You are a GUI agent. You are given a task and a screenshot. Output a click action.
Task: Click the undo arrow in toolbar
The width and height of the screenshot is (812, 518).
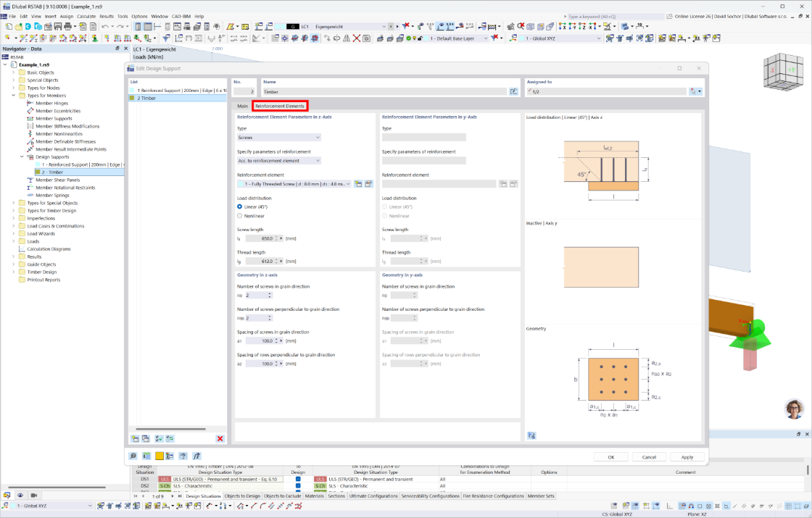click(106, 26)
